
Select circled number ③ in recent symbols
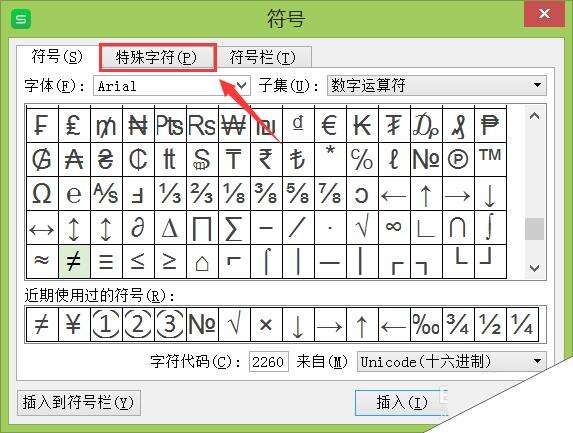(x=170, y=324)
